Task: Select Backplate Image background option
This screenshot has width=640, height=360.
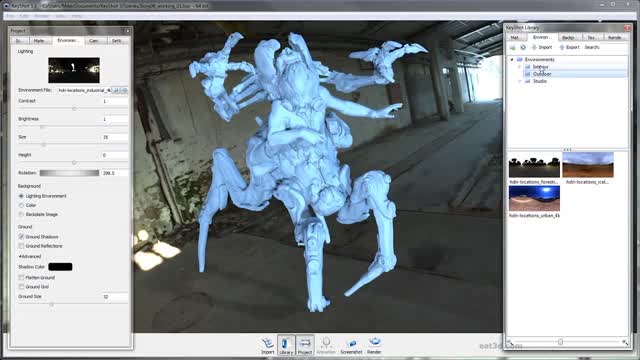Action: click(x=21, y=214)
